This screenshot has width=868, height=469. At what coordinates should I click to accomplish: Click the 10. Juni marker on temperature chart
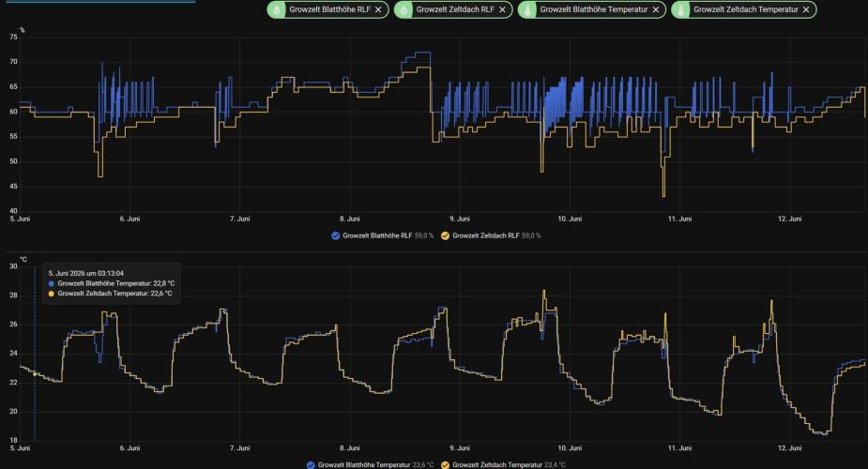(x=570, y=448)
